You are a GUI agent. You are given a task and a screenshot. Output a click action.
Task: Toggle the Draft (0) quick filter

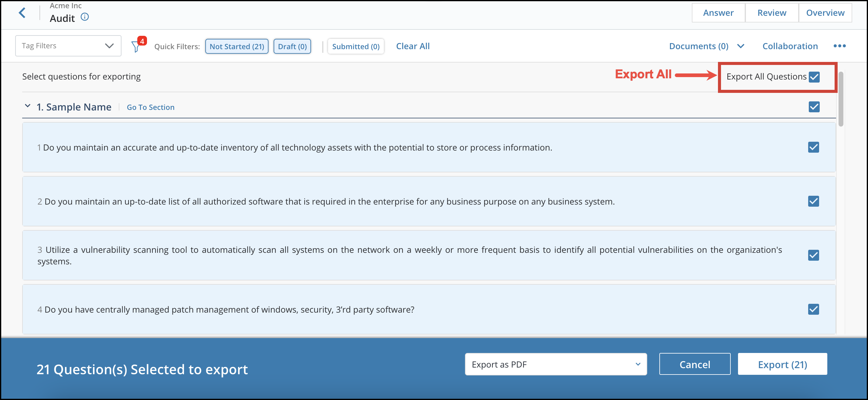[x=292, y=46]
